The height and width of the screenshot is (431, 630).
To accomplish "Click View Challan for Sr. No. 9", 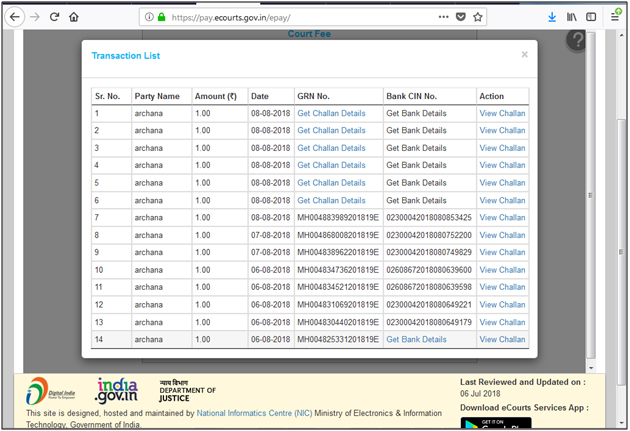I will (502, 252).
